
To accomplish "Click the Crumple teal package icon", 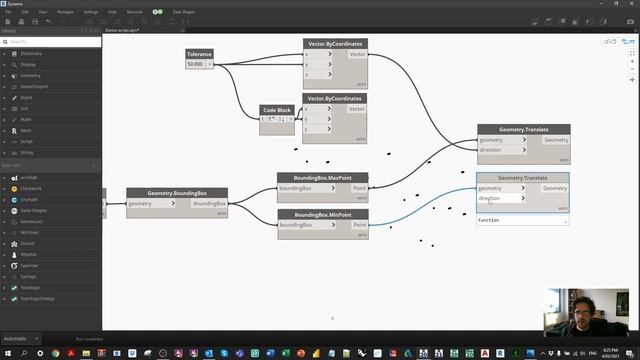I will pos(14,200).
